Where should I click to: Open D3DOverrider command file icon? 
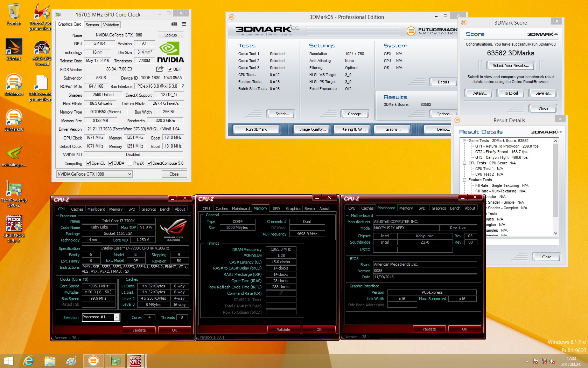coord(41,88)
